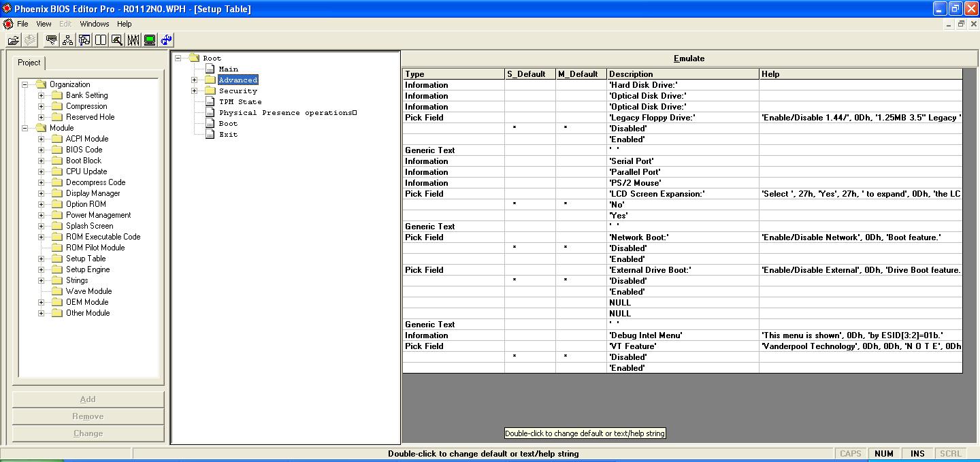Viewport: 980px width, 462px height.
Task: Click the NUM indicator in status bar
Action: [884, 454]
